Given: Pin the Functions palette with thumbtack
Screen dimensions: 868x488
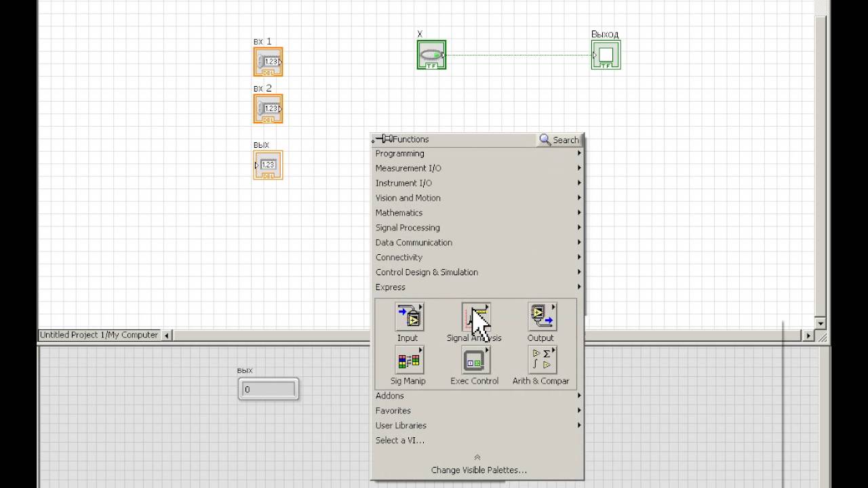Looking at the screenshot, I should tap(383, 139).
